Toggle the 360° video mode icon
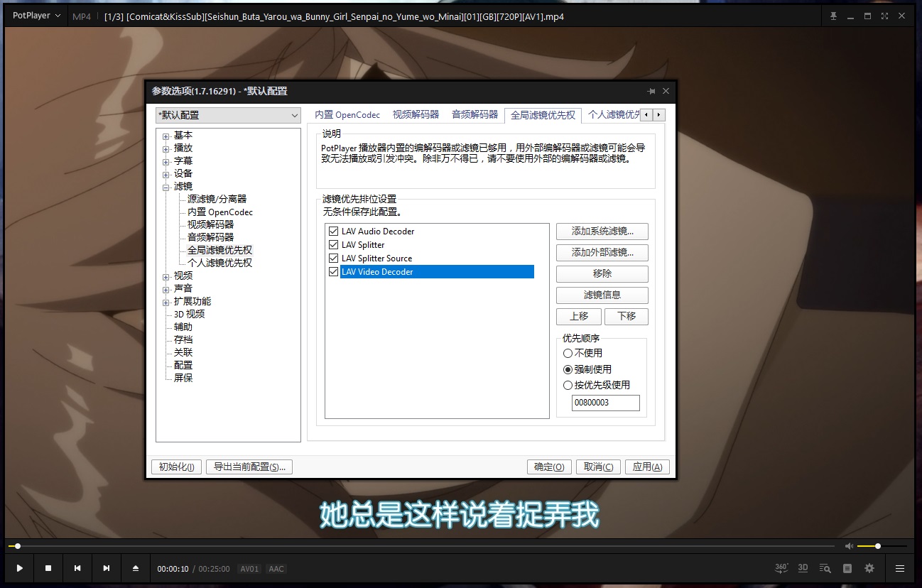This screenshot has width=922, height=588. click(x=781, y=568)
